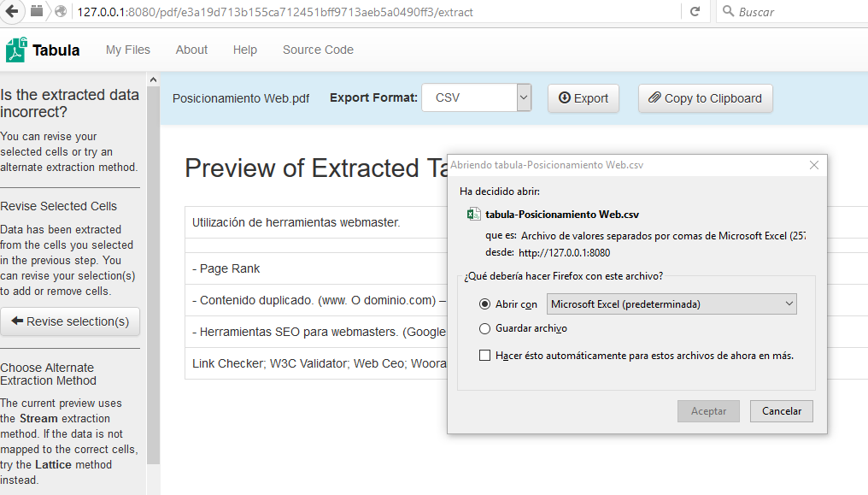868x495 pixels.
Task: Click the browser address bar URL
Action: coord(275,12)
